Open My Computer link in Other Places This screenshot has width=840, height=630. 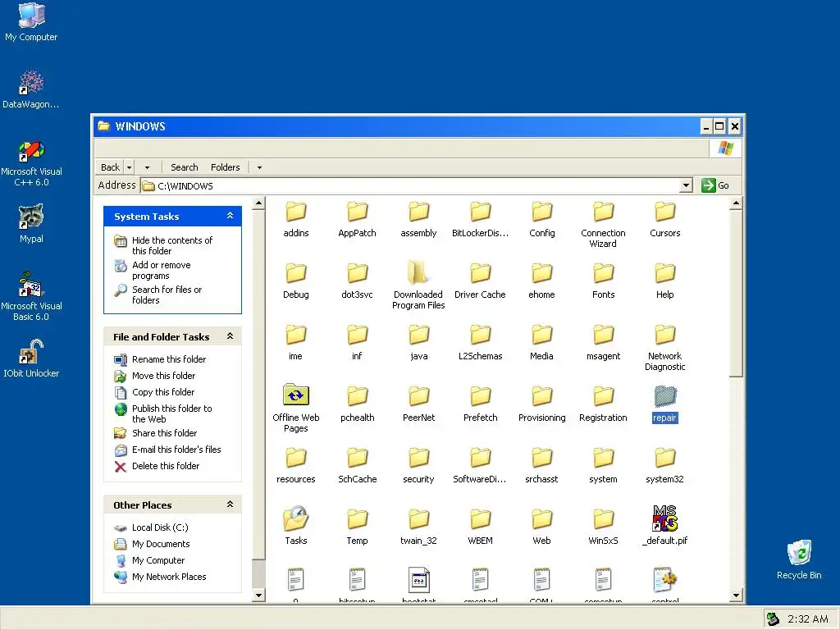[158, 560]
